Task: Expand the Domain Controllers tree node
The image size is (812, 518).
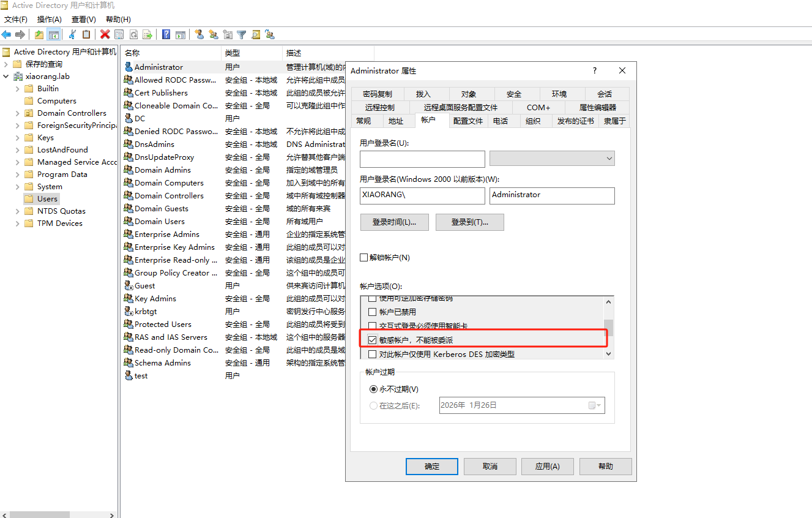Action: (x=18, y=113)
